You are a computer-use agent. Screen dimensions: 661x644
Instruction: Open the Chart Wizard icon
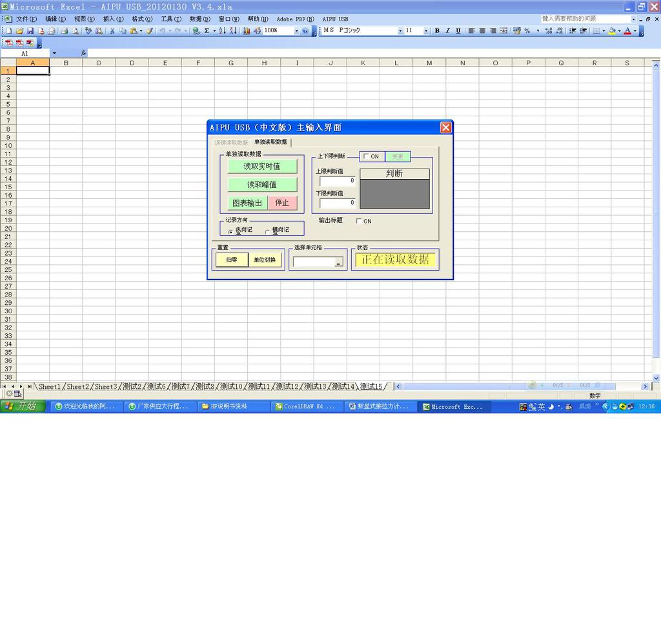(x=247, y=31)
